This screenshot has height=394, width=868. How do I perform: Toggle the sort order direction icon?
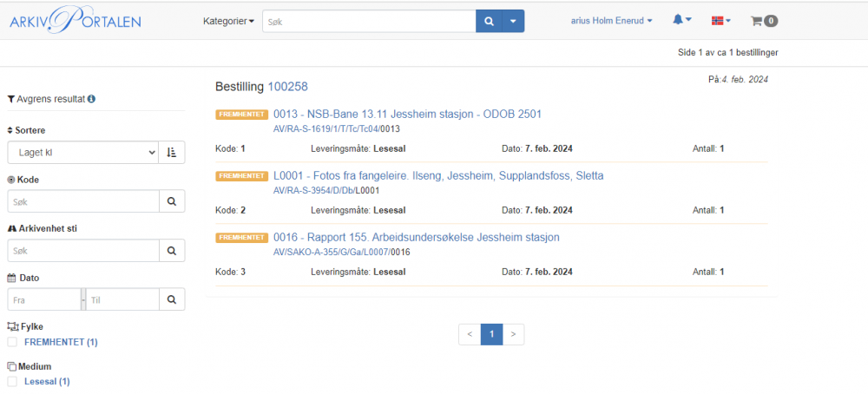click(171, 153)
